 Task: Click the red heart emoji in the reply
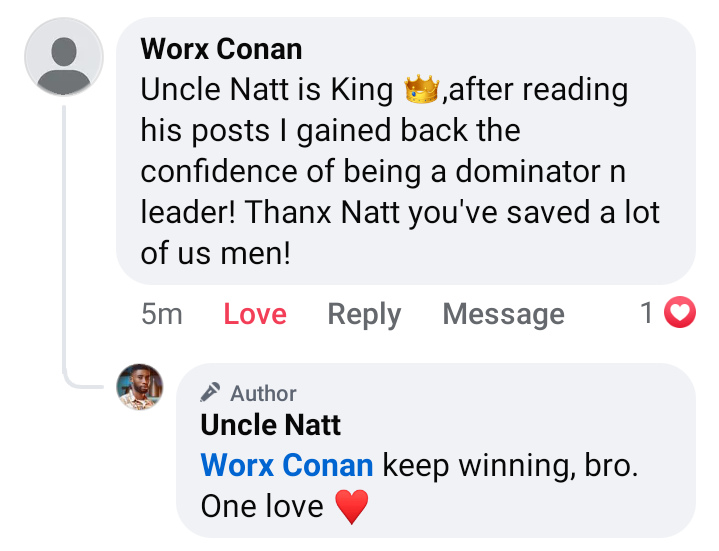[x=350, y=506]
